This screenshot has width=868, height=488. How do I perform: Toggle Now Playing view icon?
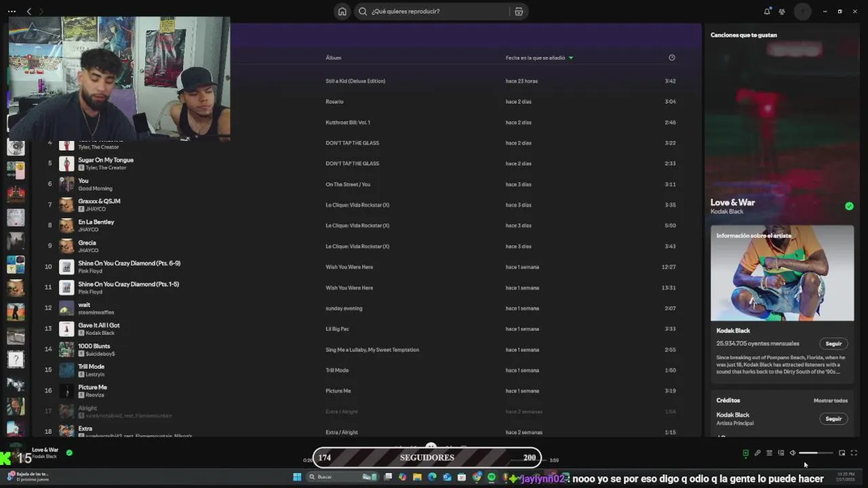(745, 453)
